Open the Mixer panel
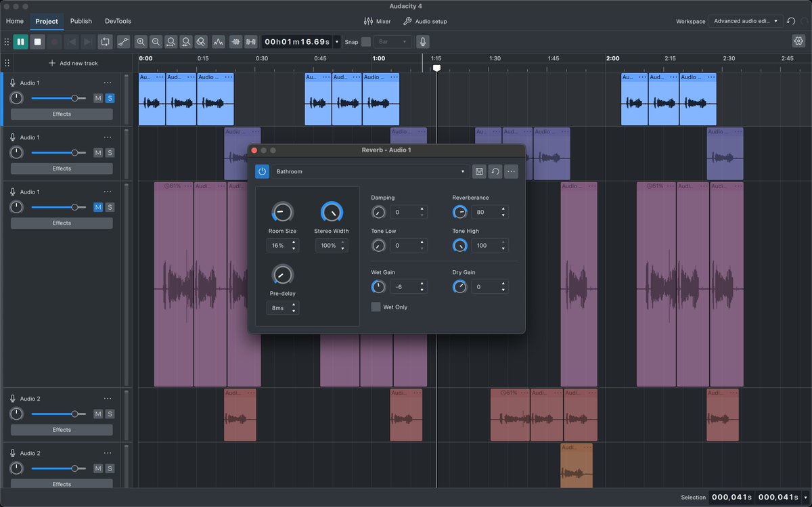The image size is (812, 507). (x=378, y=21)
